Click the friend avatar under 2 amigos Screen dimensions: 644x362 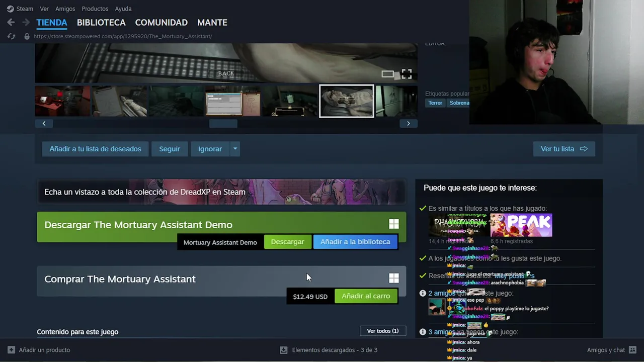[437, 307]
